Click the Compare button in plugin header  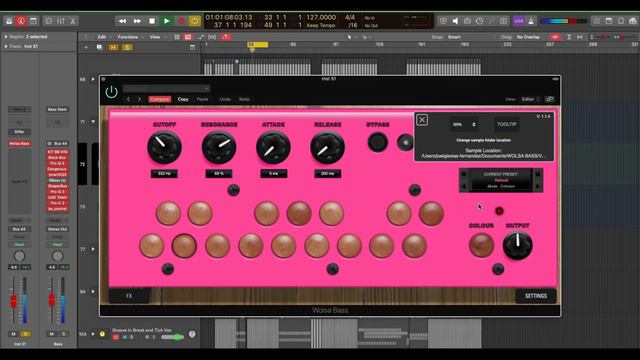[160, 99]
